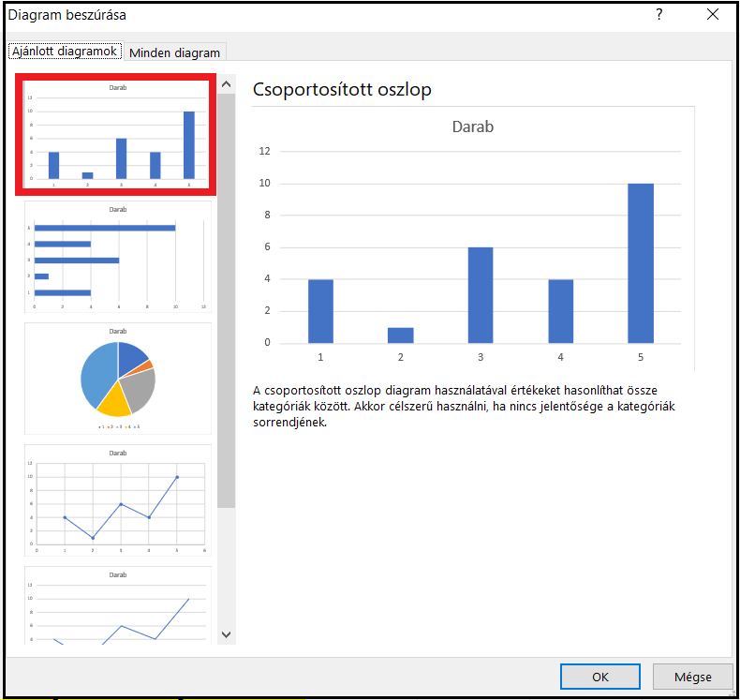Click the scroll up arrow in chart list
Viewport: 740px width, 700px height.
[226, 85]
